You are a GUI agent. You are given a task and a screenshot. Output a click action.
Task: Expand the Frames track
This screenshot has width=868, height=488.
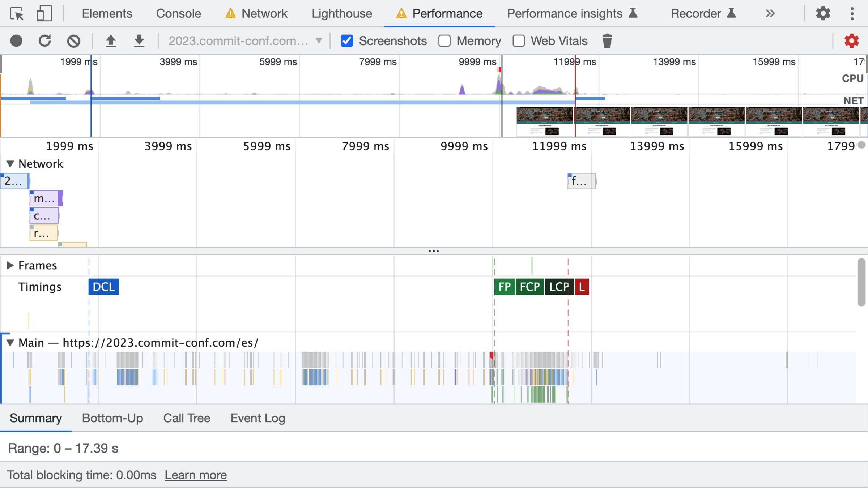tap(10, 265)
